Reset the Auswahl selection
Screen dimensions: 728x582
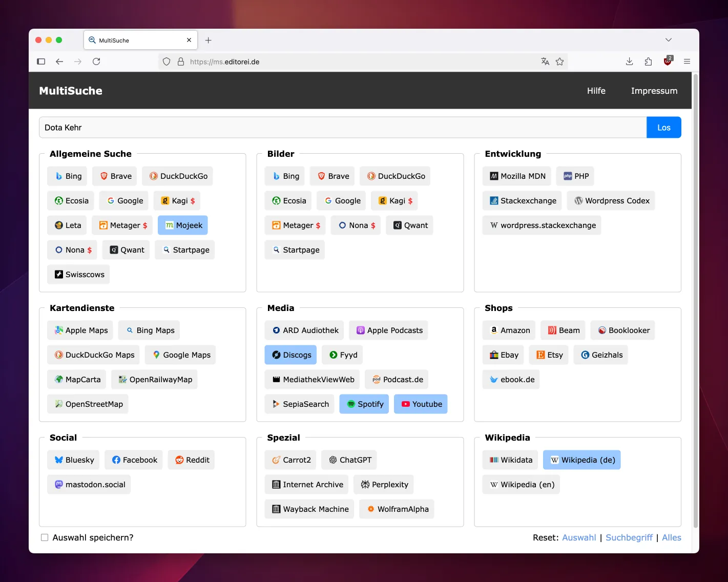pos(579,537)
